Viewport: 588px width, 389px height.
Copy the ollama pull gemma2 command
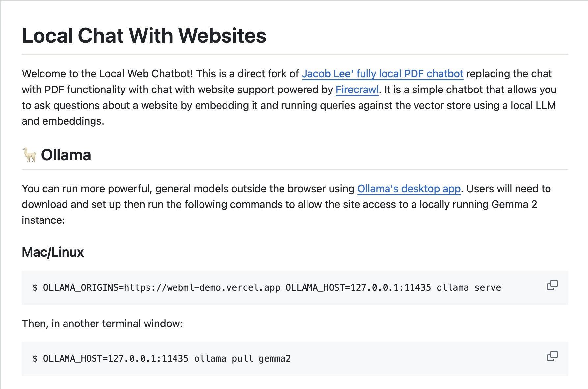[552, 356]
